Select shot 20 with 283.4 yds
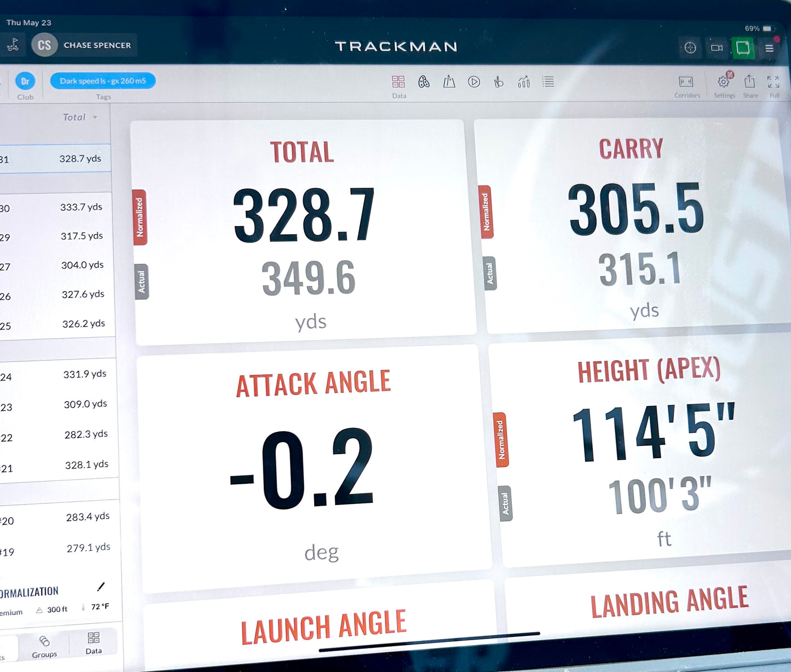 tap(60, 518)
